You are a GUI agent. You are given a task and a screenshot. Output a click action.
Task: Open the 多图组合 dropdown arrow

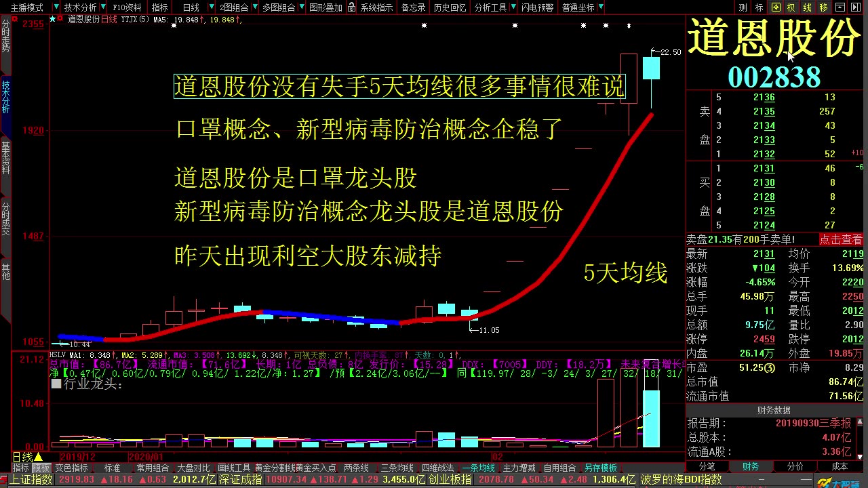click(302, 7)
